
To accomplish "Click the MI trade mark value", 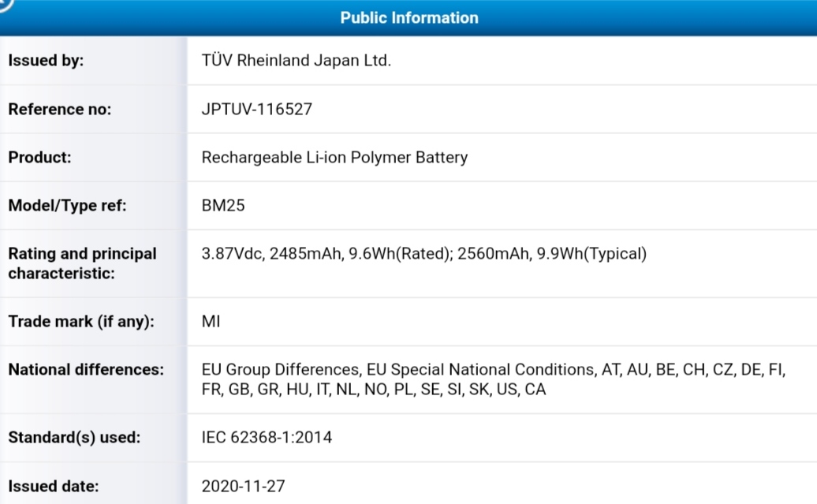I will click(x=211, y=322).
